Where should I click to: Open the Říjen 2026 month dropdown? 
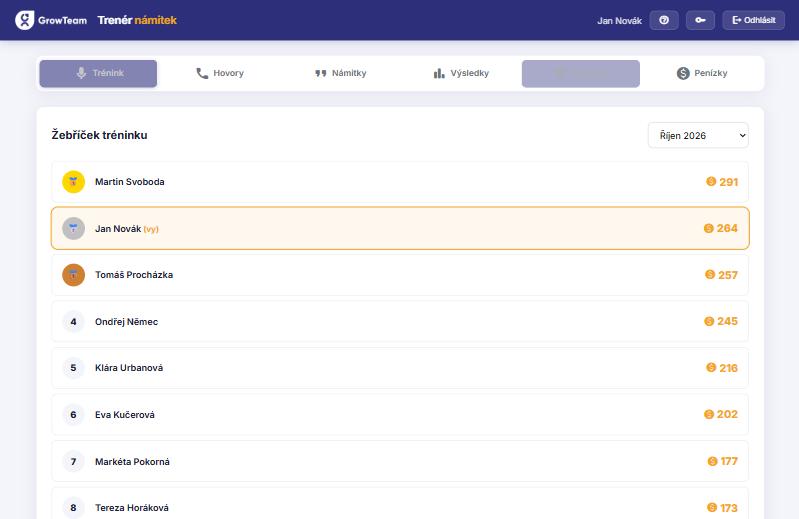tap(698, 135)
